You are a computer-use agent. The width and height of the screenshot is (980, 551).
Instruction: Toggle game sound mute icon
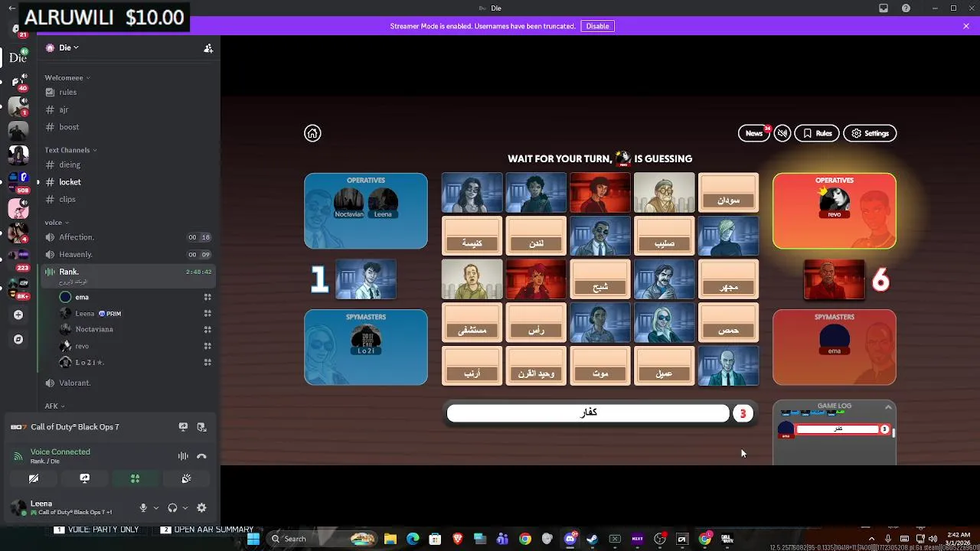pyautogui.click(x=782, y=133)
